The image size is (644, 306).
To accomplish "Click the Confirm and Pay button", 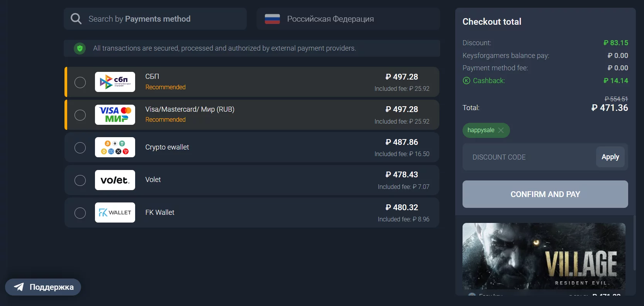I will click(545, 194).
